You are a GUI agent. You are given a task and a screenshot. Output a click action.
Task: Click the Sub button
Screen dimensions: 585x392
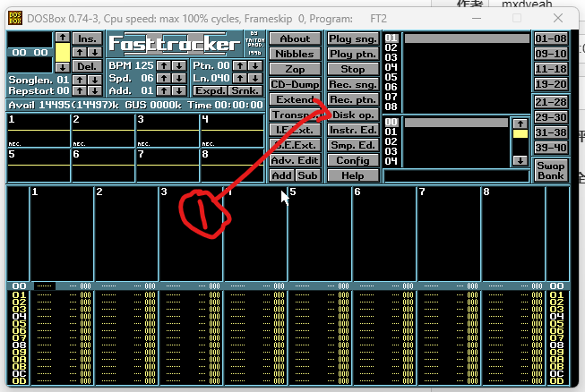click(308, 175)
